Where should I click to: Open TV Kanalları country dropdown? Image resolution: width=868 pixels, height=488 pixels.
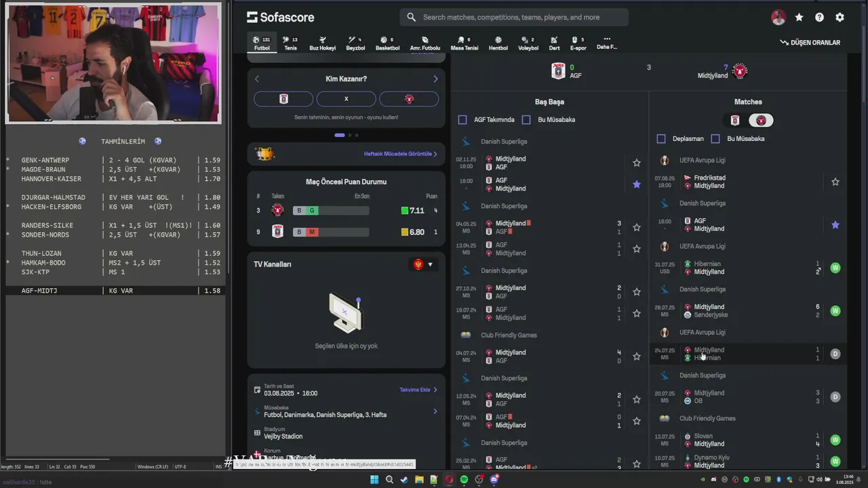pos(424,264)
